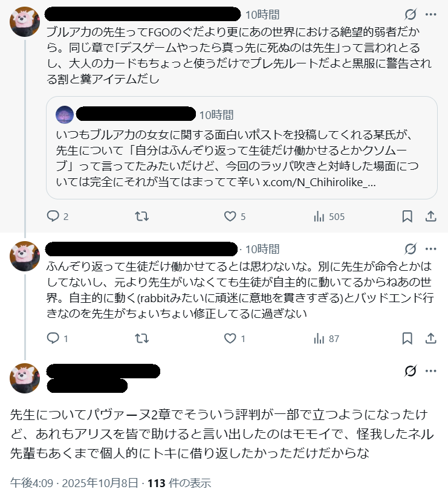Reply to the second post

[x=53, y=338]
